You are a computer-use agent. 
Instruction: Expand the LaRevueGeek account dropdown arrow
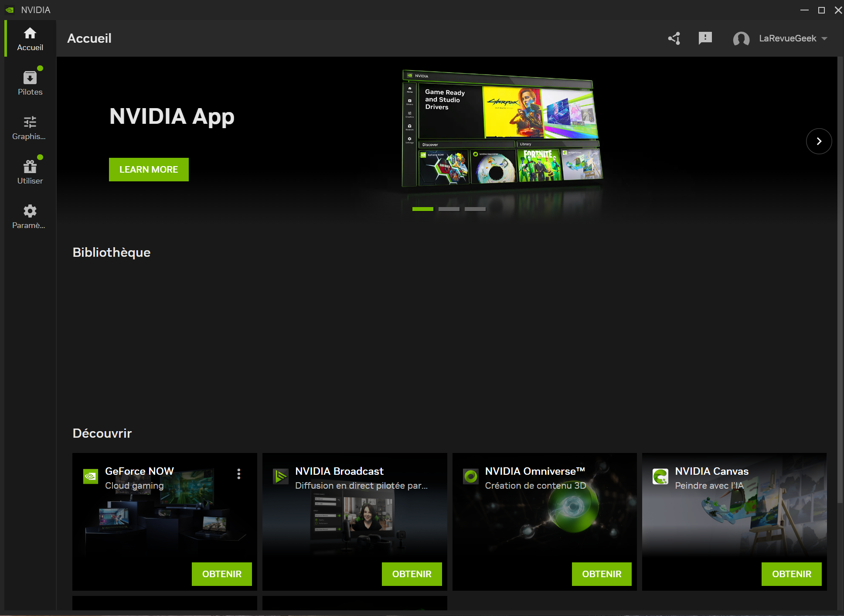click(x=824, y=38)
